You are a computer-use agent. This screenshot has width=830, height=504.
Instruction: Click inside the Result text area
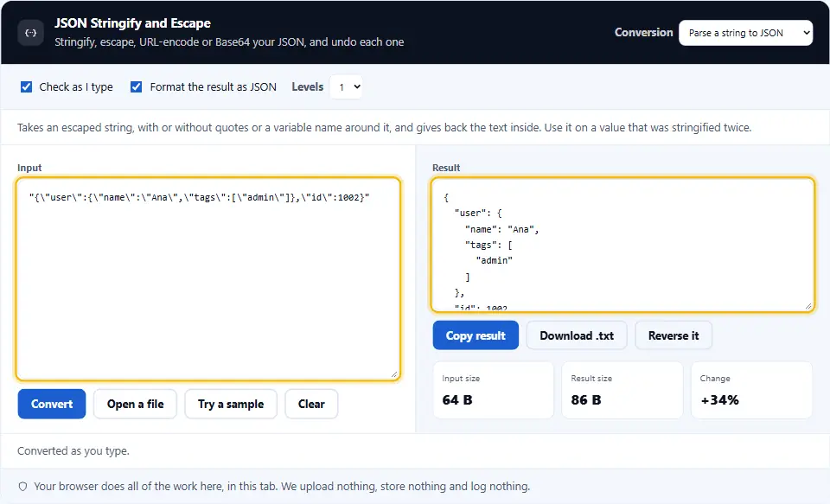point(622,245)
